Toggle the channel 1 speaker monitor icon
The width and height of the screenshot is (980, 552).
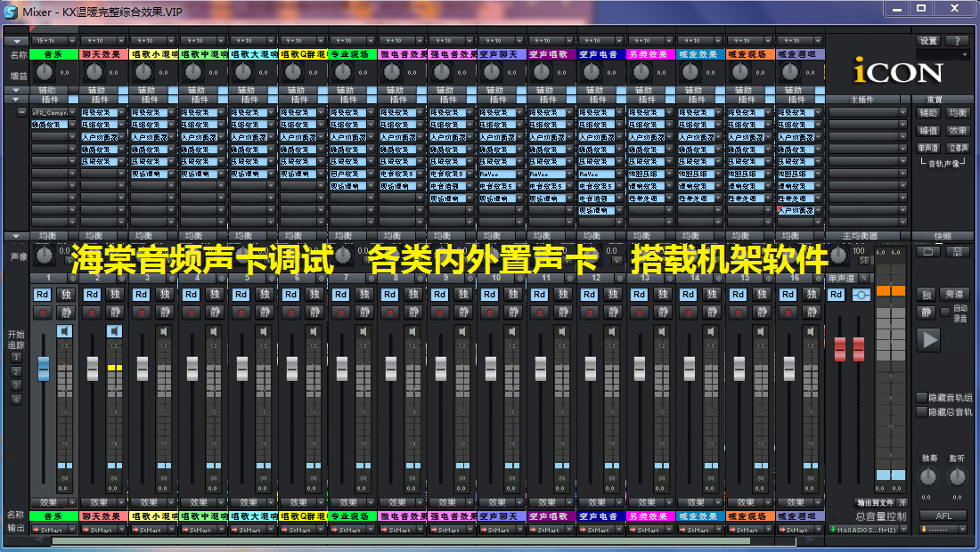click(64, 331)
